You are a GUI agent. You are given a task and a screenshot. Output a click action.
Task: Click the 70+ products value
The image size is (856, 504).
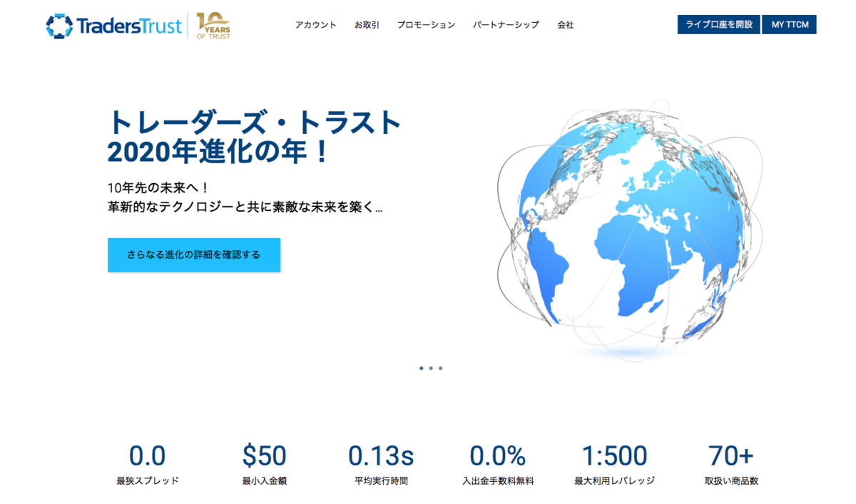point(731,456)
